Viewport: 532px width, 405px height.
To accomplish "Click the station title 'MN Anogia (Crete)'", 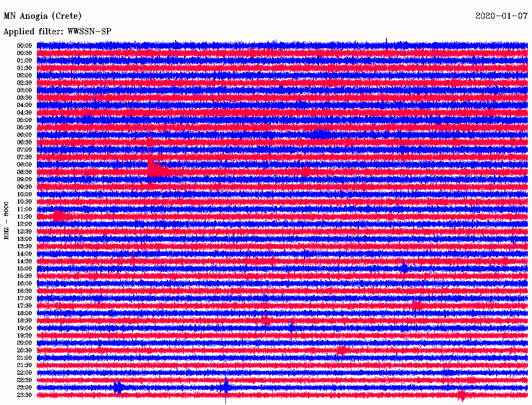I will [43, 16].
